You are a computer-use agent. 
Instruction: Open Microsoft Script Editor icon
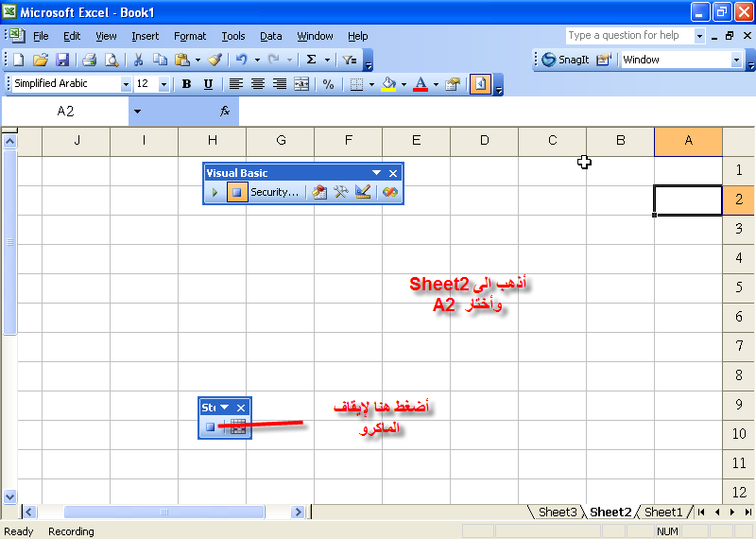pyautogui.click(x=389, y=192)
